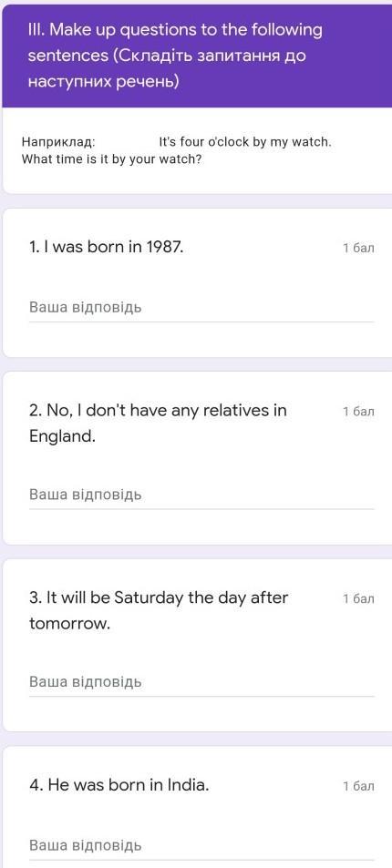The image size is (392, 868).
Task: Click the "1 бал" points label of question 4
Action: tap(359, 786)
